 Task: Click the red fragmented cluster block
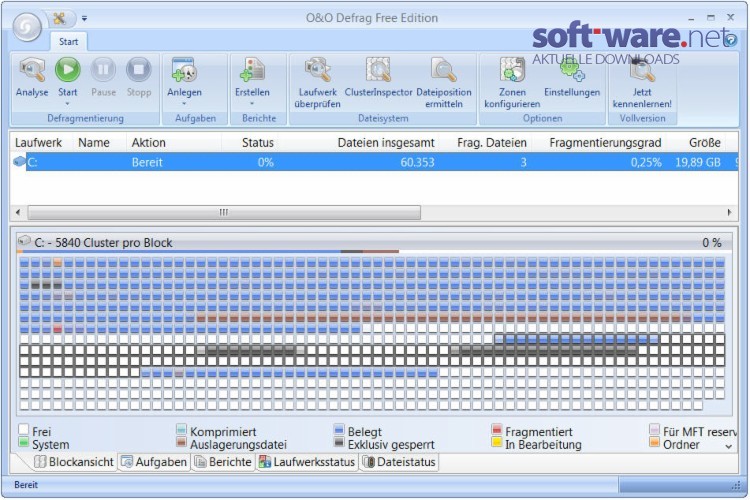point(57,329)
